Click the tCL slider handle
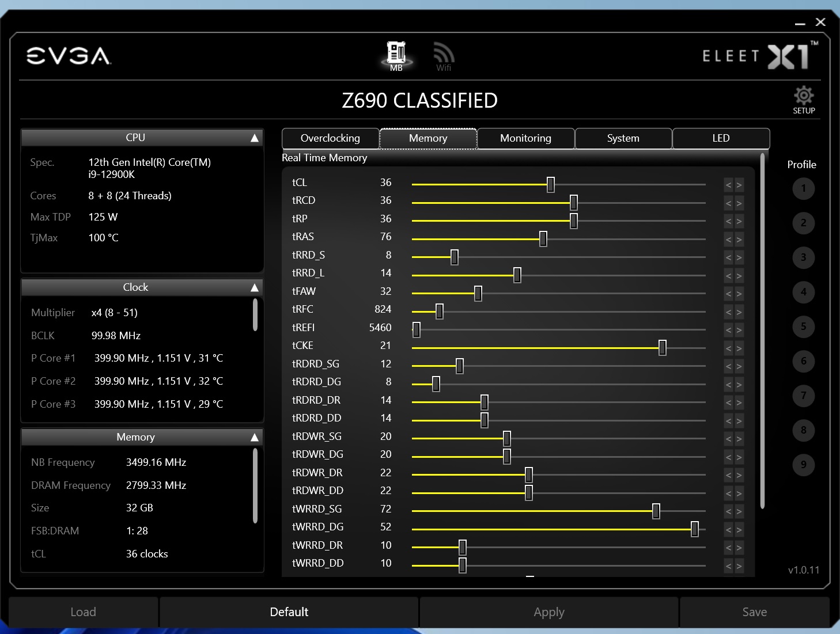Viewport: 840px width, 634px height. (x=551, y=184)
